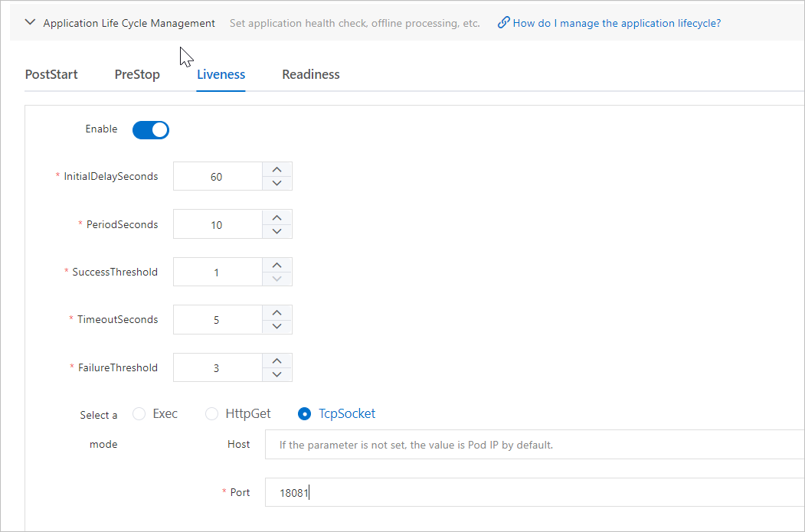
Task: Increase PeriodSeconds with the up arrow
Action: [x=277, y=217]
